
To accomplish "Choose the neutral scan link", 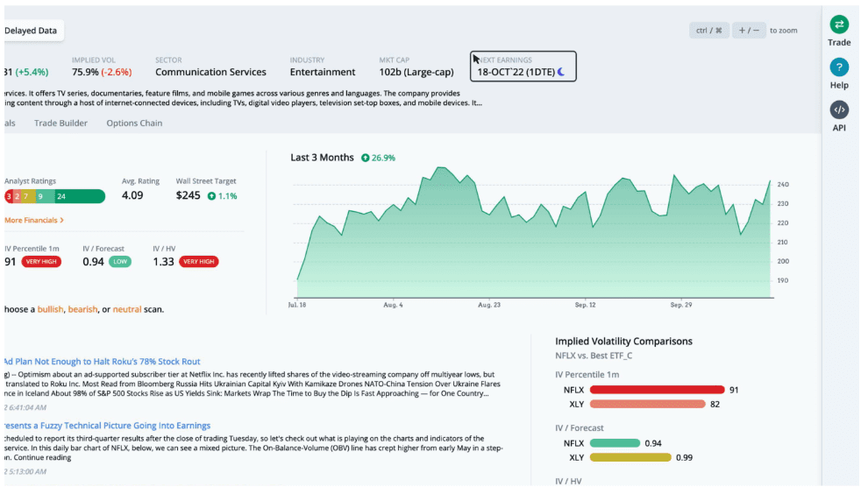I will tap(127, 309).
